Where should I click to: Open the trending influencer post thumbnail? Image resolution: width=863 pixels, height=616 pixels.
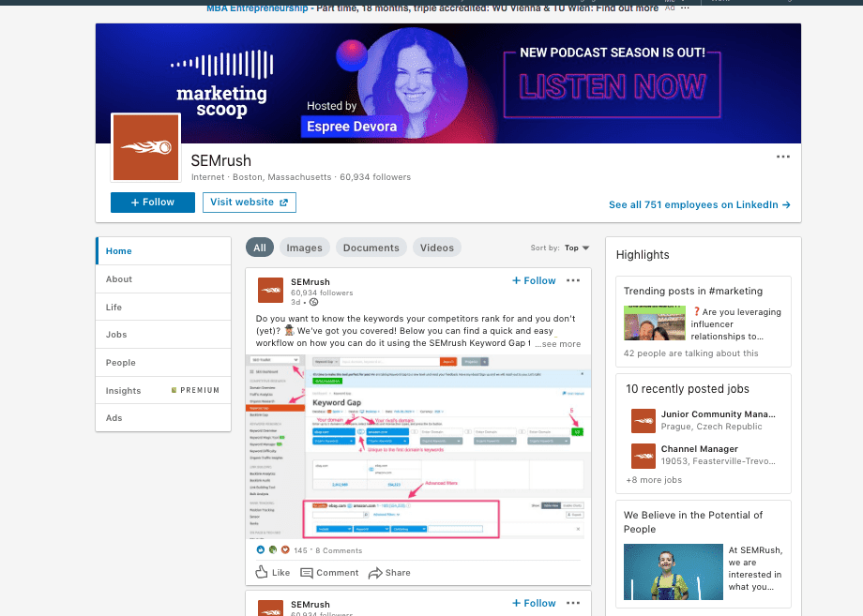[x=655, y=323]
